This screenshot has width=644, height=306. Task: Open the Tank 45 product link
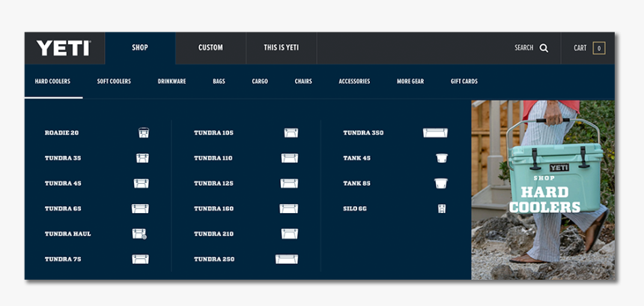356,158
